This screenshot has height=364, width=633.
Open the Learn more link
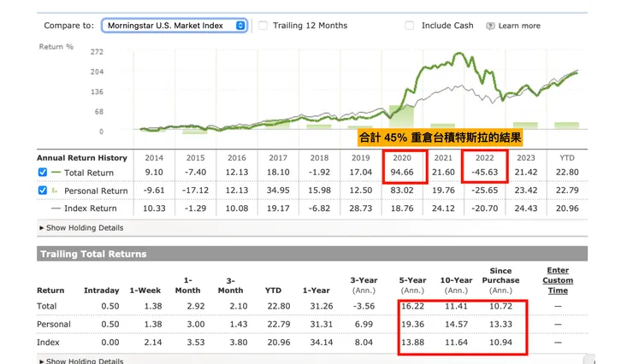(x=519, y=26)
